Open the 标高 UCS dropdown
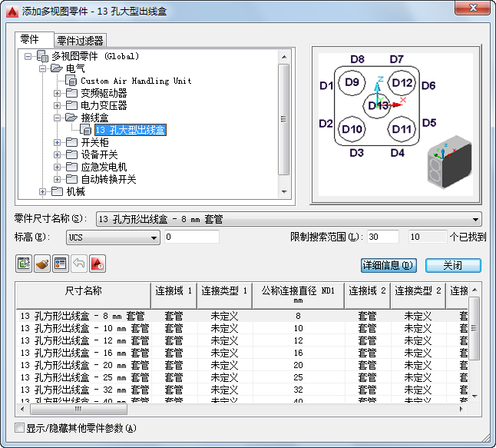 (113, 237)
